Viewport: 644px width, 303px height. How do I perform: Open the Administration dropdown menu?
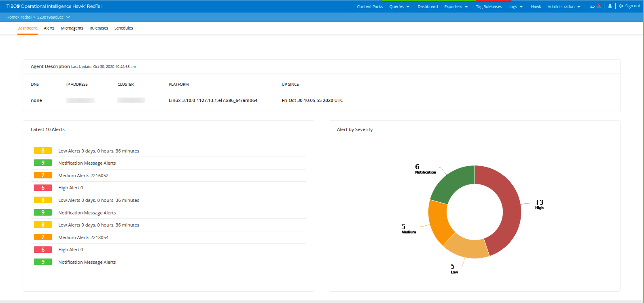(564, 7)
